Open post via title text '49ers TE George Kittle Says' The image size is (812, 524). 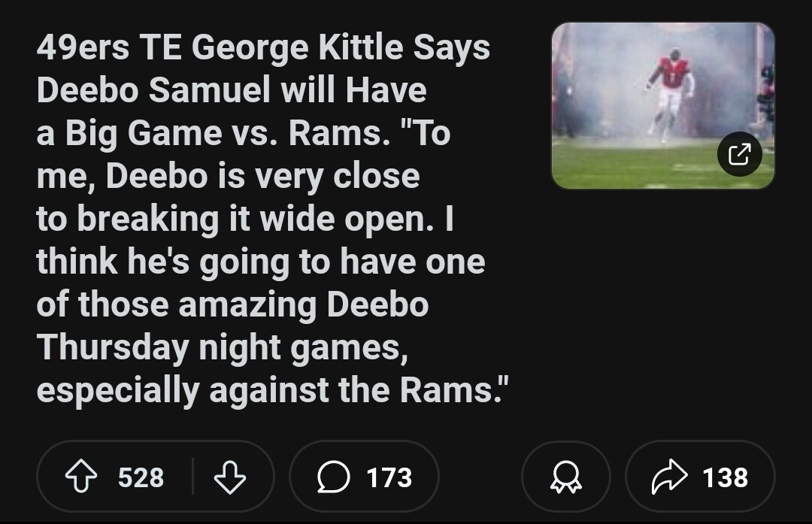pos(263,49)
